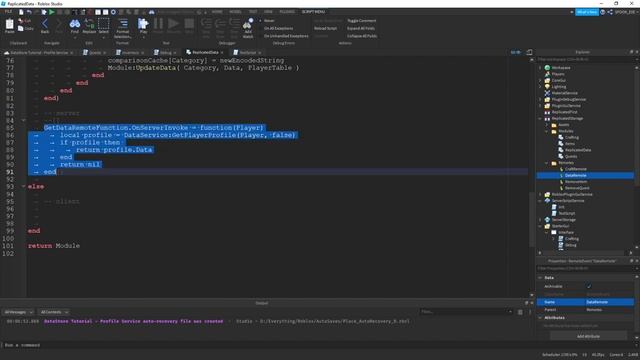Click Toggle Comment action
This screenshot has height=360, width=640.
(362, 20)
